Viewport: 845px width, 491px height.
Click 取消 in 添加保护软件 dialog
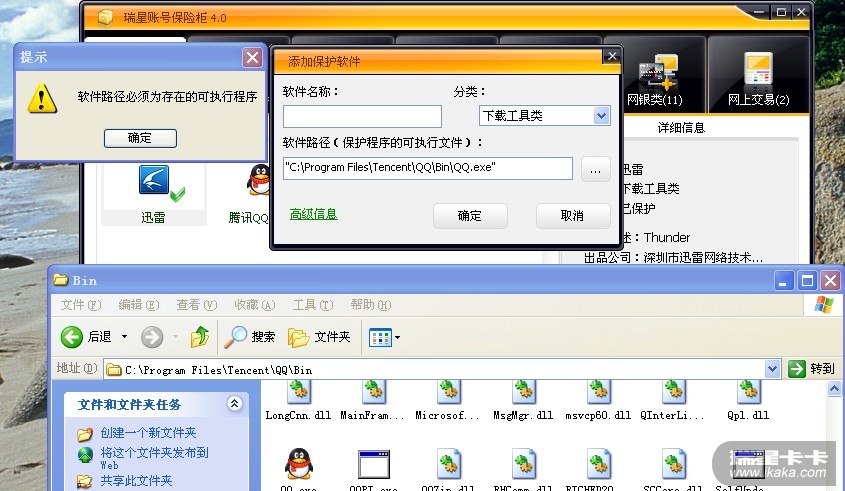(573, 216)
